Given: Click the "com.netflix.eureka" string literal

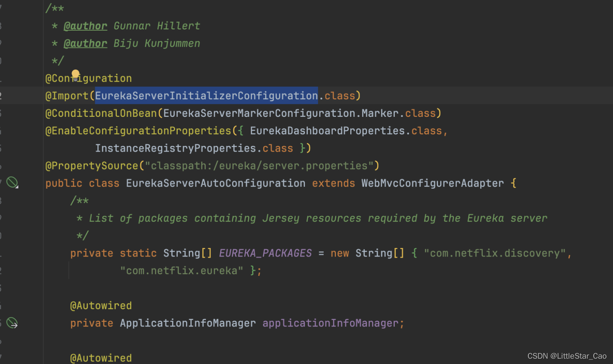Looking at the screenshot, I should point(182,271).
